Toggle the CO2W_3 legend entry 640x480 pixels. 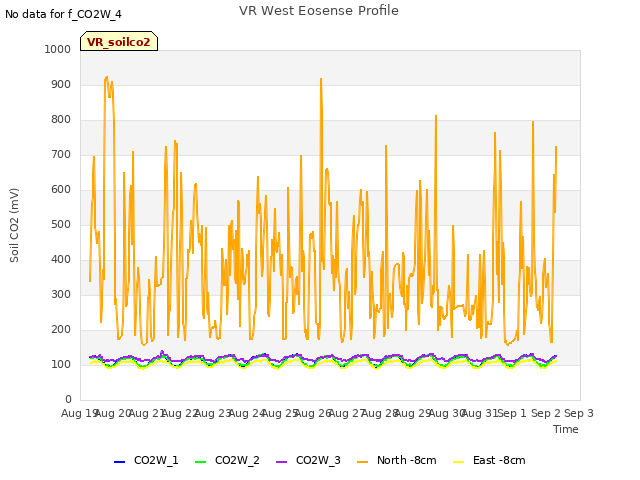pos(308,460)
